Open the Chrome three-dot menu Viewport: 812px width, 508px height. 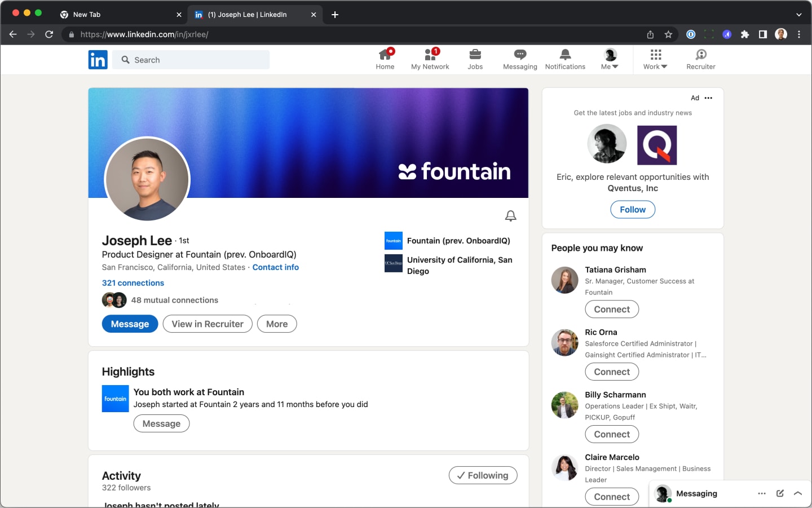point(799,34)
